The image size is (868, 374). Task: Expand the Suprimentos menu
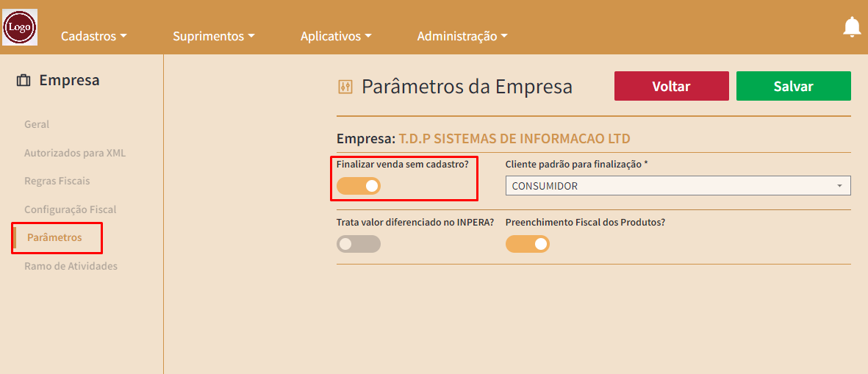coord(214,37)
